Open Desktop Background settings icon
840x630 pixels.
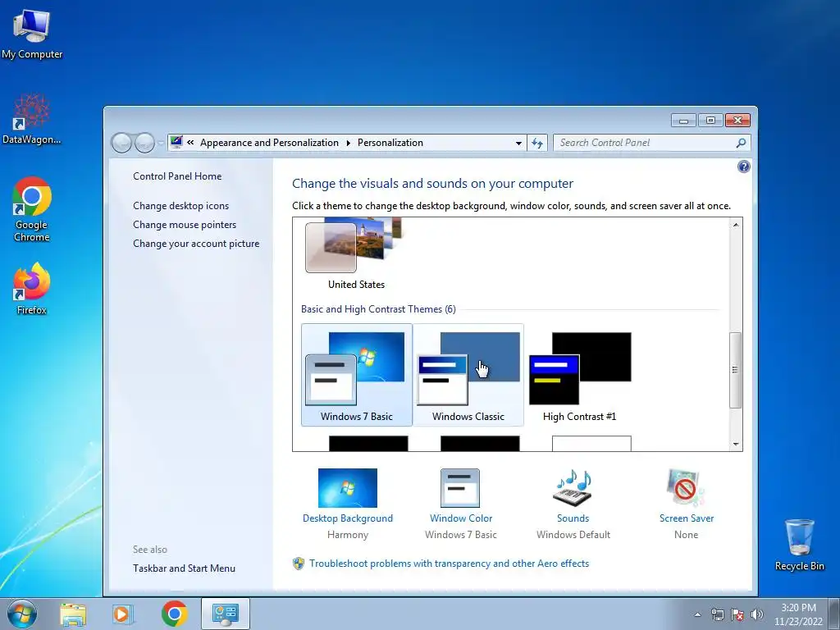click(x=348, y=488)
